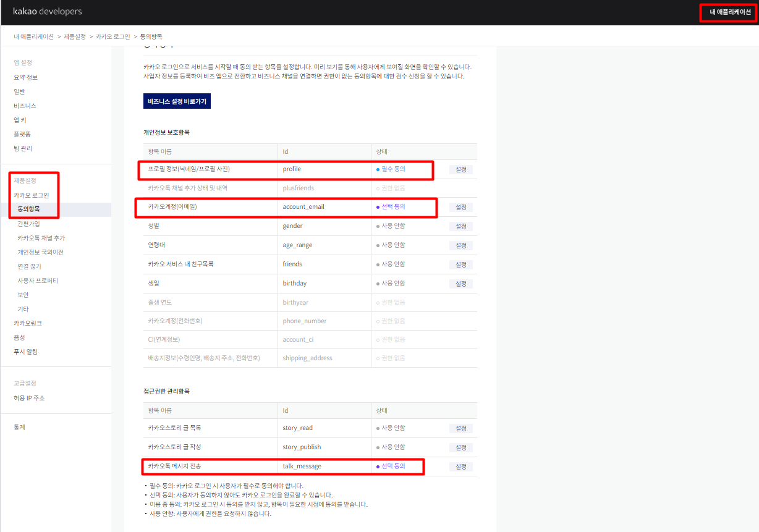Click the 카카오스토리 글 목록 item name
Screen dimensions: 759x532
click(174, 428)
